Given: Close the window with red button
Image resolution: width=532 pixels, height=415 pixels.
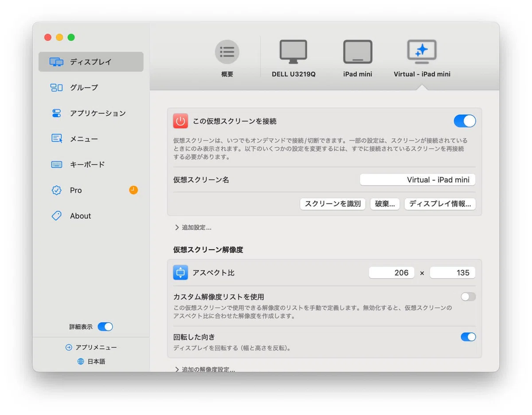Looking at the screenshot, I should (x=48, y=37).
